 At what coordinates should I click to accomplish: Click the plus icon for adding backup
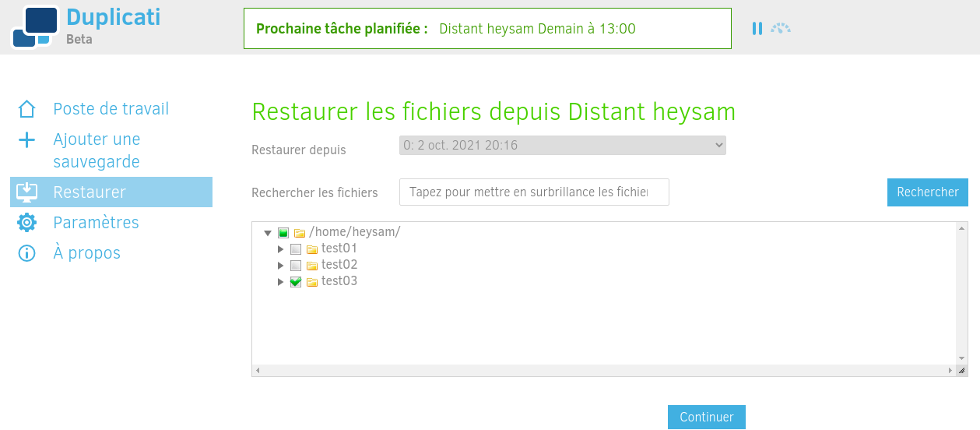coord(27,139)
